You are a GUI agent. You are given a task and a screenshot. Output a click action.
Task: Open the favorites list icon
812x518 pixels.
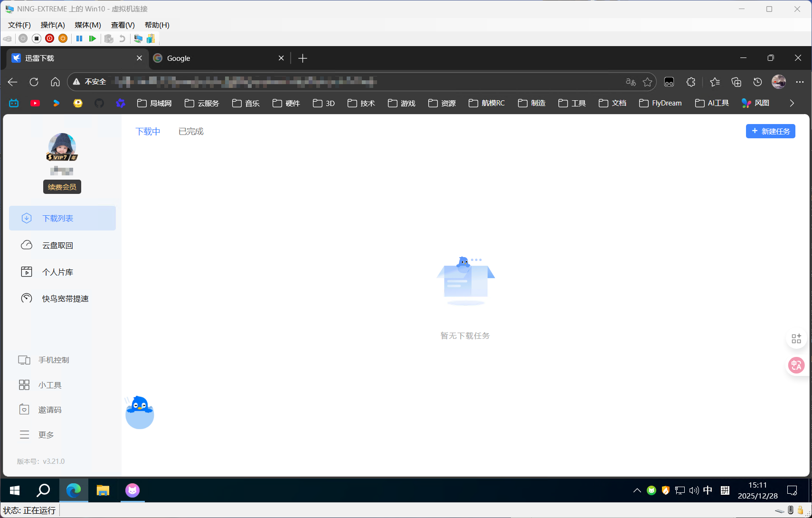click(x=715, y=82)
